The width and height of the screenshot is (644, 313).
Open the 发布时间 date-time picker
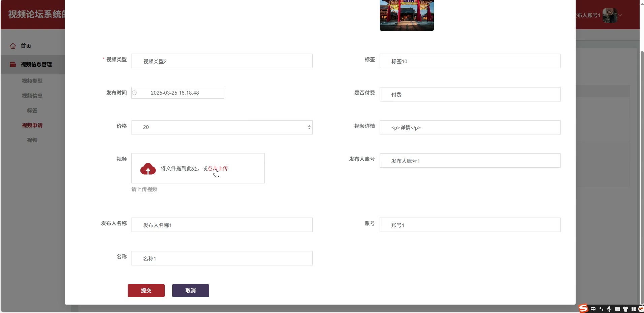(178, 93)
